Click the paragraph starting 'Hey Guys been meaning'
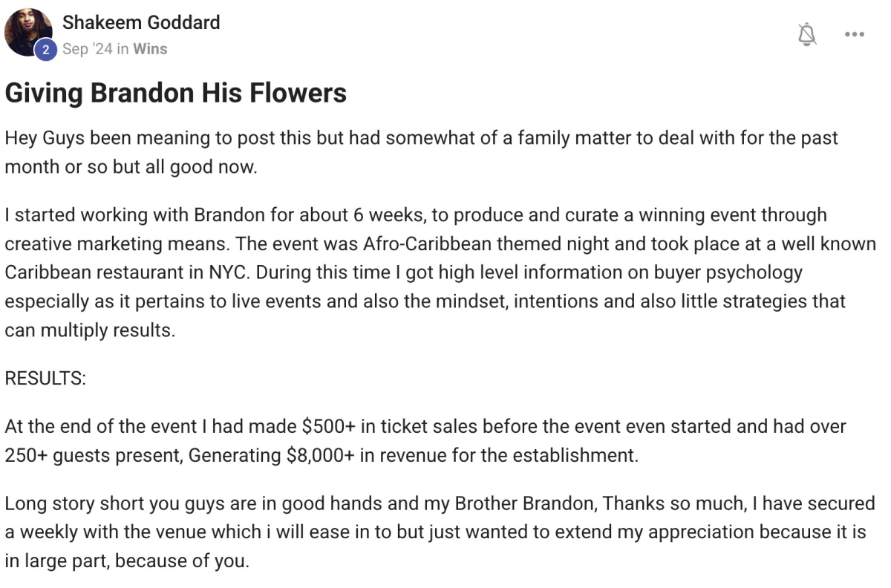 (421, 152)
